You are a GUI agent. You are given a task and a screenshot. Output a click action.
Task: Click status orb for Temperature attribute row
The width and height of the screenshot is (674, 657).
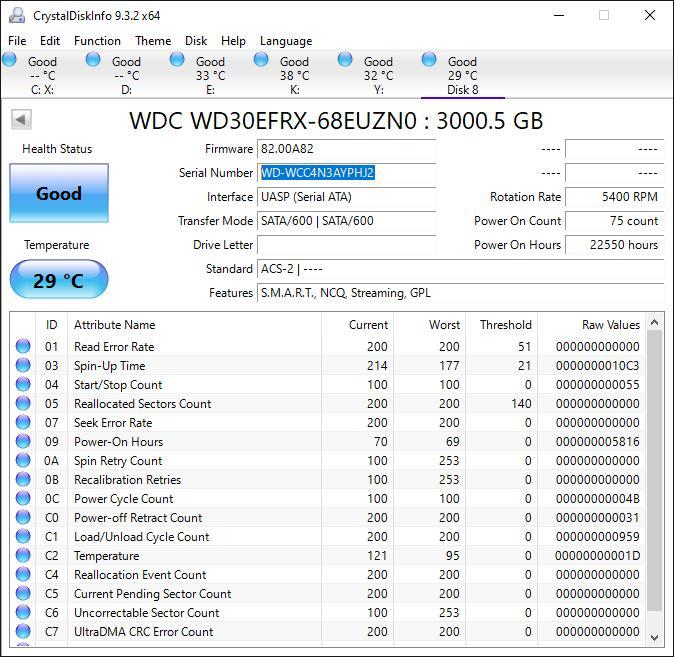point(23,555)
